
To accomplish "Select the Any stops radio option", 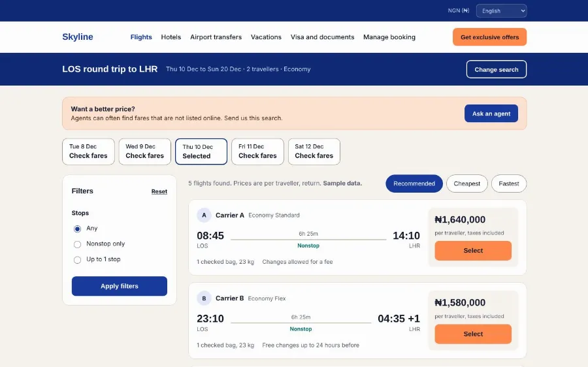I will click(x=77, y=229).
